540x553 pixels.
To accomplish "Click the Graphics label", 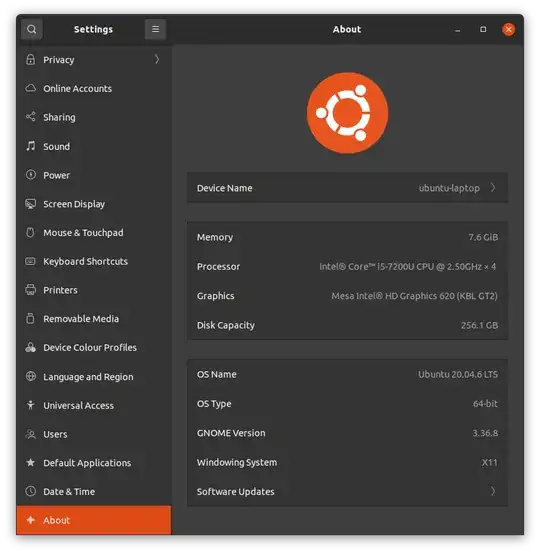I will coord(216,296).
